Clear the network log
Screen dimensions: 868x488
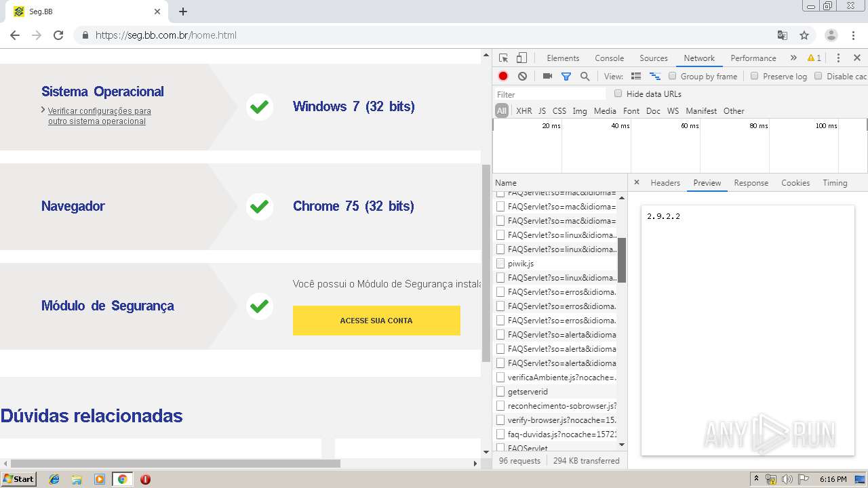(x=522, y=77)
